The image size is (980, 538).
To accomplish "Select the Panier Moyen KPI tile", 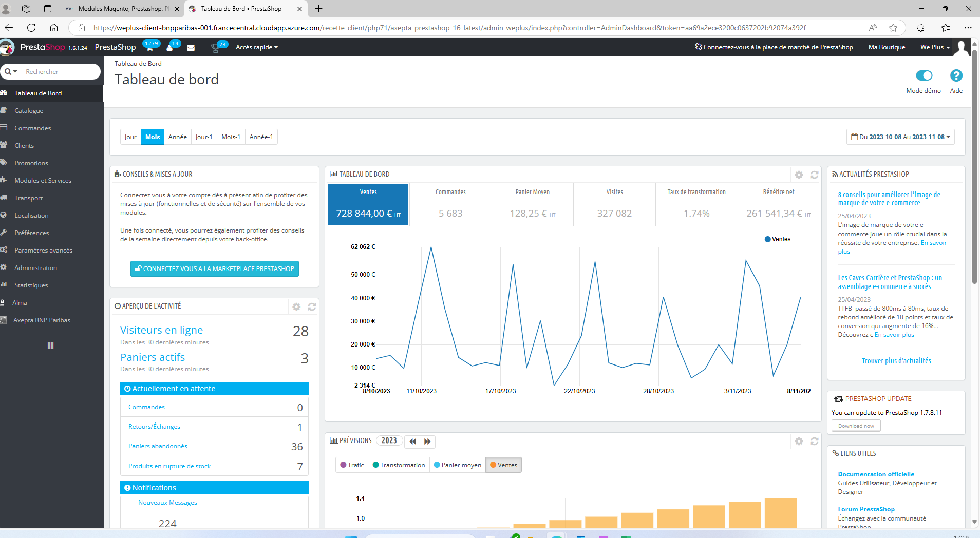I will [x=533, y=204].
